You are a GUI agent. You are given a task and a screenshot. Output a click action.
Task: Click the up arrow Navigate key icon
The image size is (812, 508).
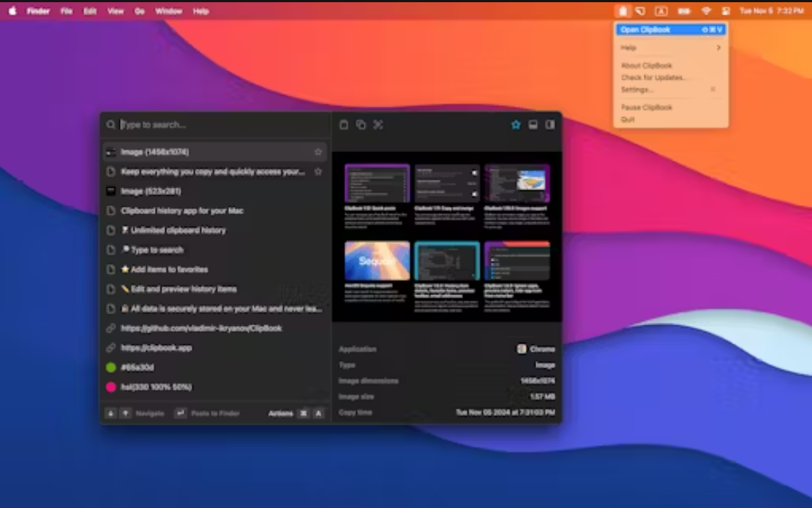point(125,413)
